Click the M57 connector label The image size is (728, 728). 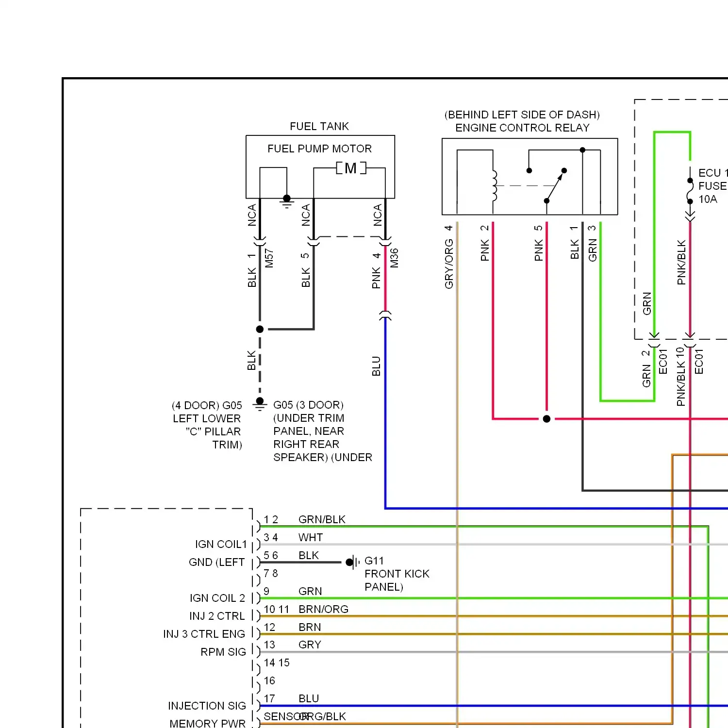tap(269, 258)
